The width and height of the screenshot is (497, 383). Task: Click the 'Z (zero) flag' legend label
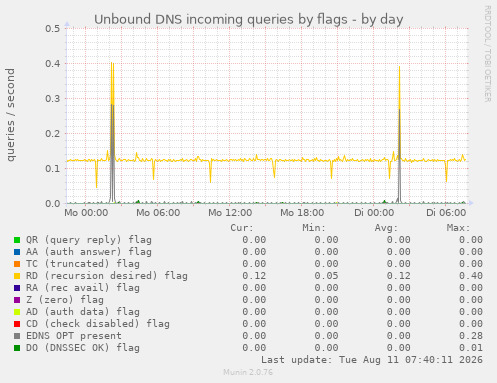pyautogui.click(x=65, y=300)
